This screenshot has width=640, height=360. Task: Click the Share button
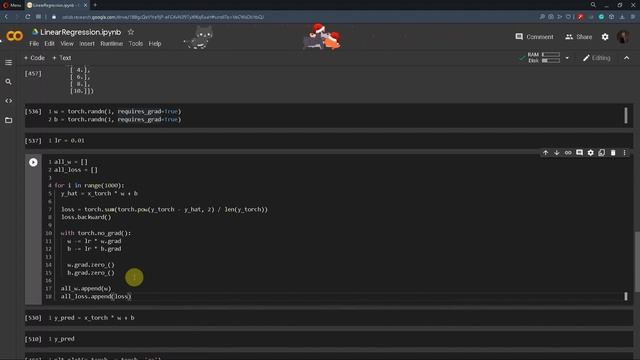(578, 37)
